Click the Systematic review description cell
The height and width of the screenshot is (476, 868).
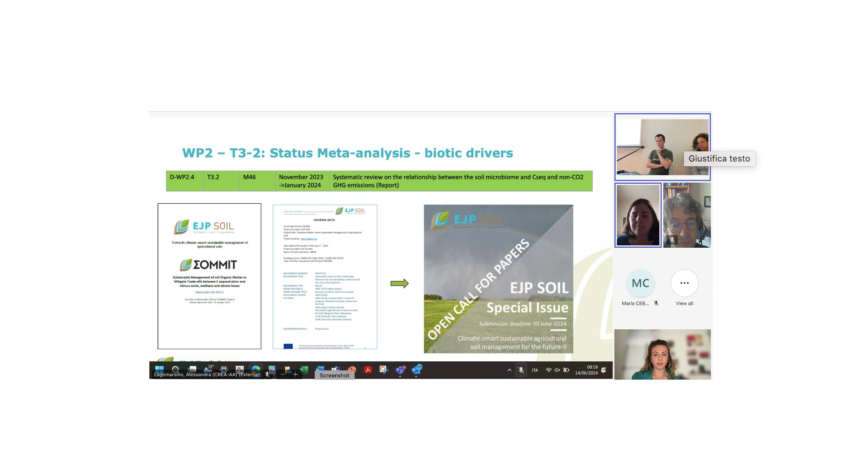coord(461,181)
